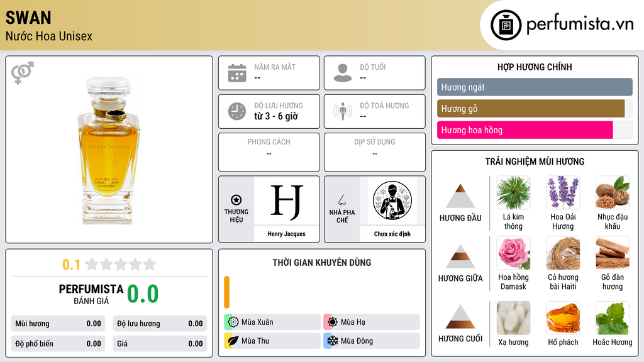Image resolution: width=644 pixels, height=362 pixels.
Task: Click the sillage icon for Độ toả hương
Action: pyautogui.click(x=343, y=111)
